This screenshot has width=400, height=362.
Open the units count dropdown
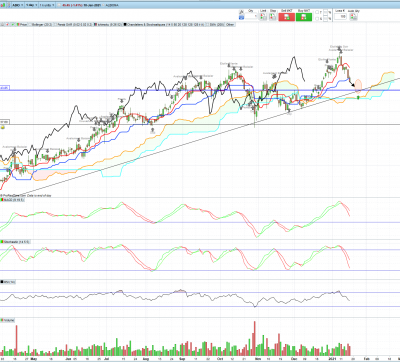[x=47, y=5]
